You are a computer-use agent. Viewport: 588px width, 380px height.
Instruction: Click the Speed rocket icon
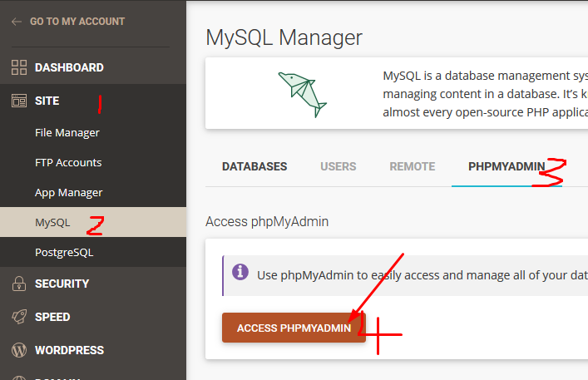coord(18,317)
